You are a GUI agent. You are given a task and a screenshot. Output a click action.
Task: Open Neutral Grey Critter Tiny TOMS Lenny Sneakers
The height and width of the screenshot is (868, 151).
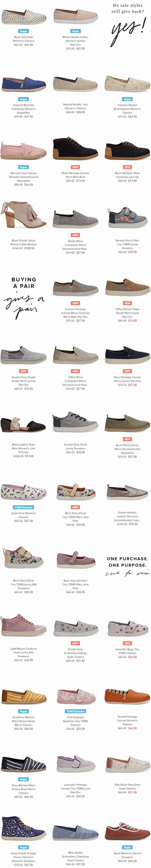click(x=127, y=244)
